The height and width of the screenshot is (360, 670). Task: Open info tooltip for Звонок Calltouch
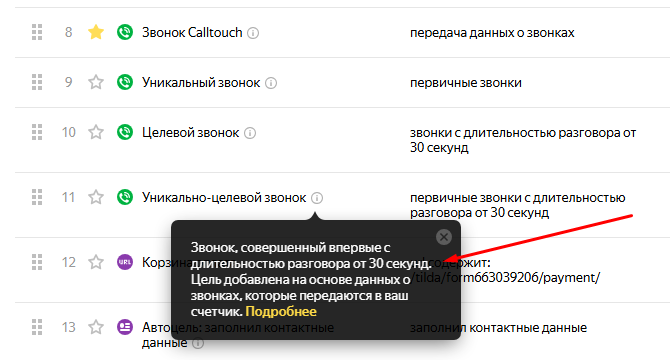click(x=253, y=33)
